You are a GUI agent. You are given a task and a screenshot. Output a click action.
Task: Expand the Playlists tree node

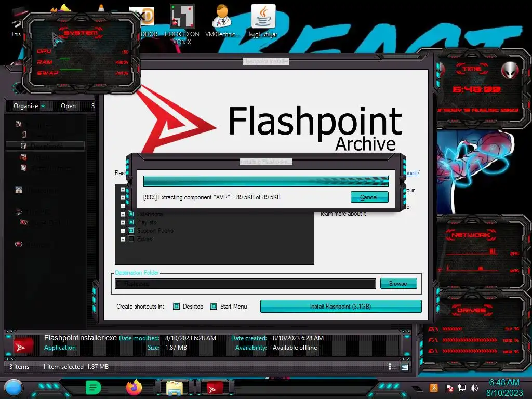pyautogui.click(x=123, y=222)
